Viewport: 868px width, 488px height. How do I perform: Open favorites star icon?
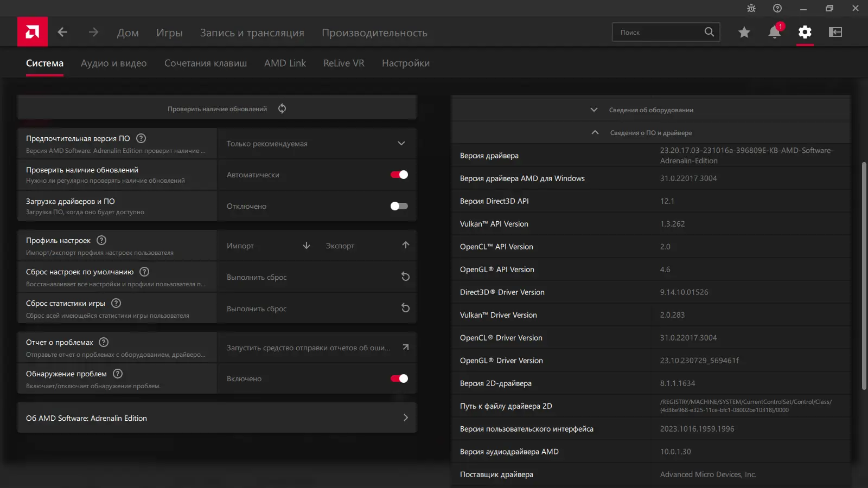pos(744,33)
